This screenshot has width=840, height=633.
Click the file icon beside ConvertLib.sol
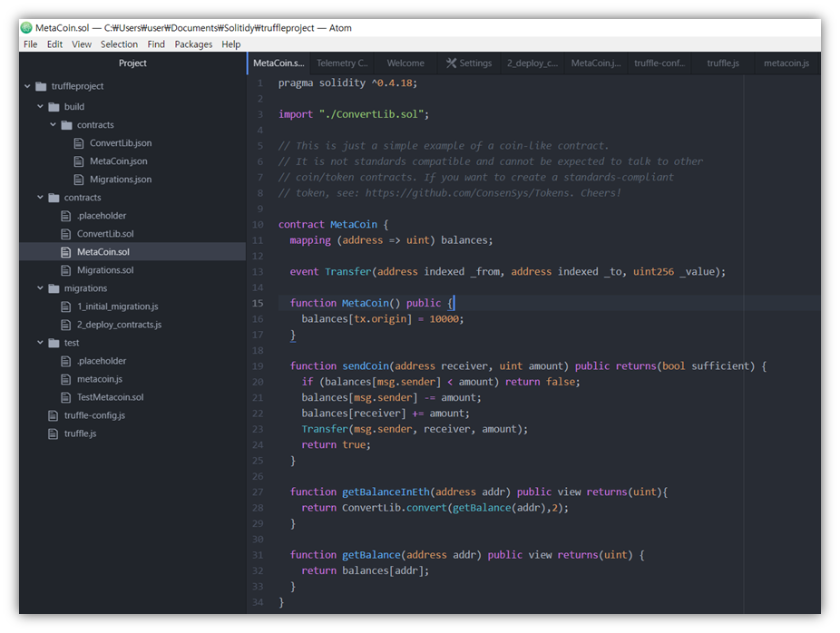[66, 234]
